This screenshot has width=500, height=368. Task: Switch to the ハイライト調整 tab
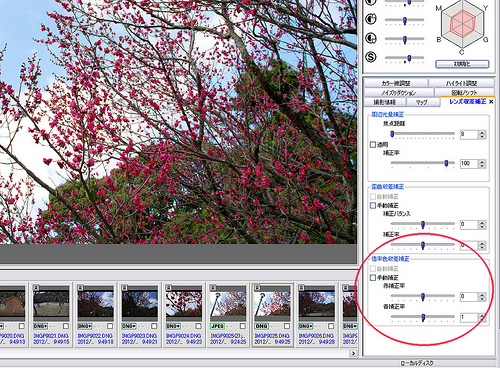[461, 83]
